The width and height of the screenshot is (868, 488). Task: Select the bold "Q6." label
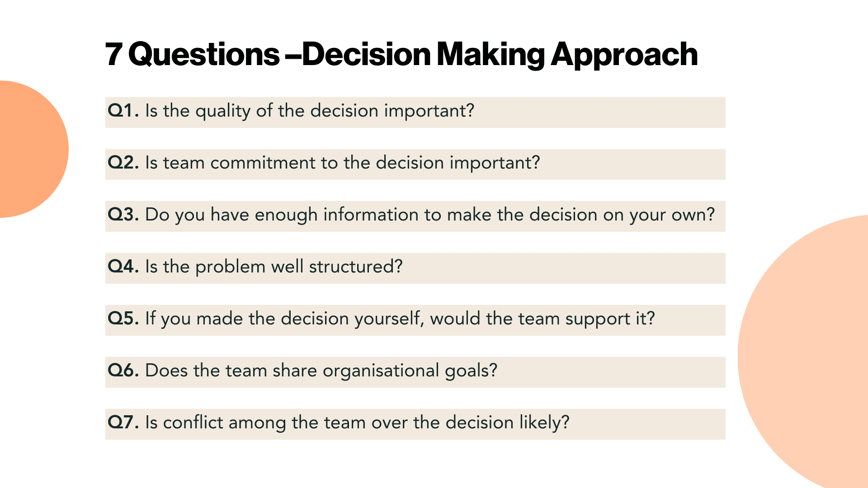(123, 371)
